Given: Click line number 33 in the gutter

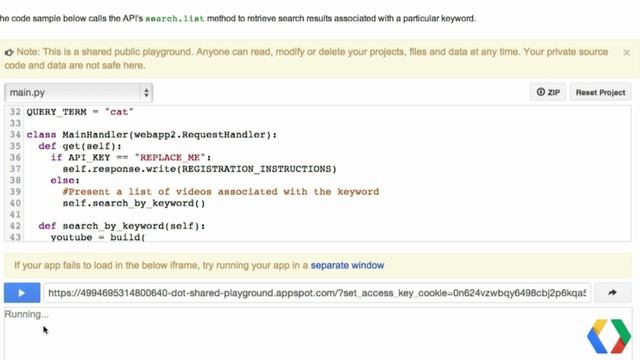Looking at the screenshot, I should click(x=15, y=123).
